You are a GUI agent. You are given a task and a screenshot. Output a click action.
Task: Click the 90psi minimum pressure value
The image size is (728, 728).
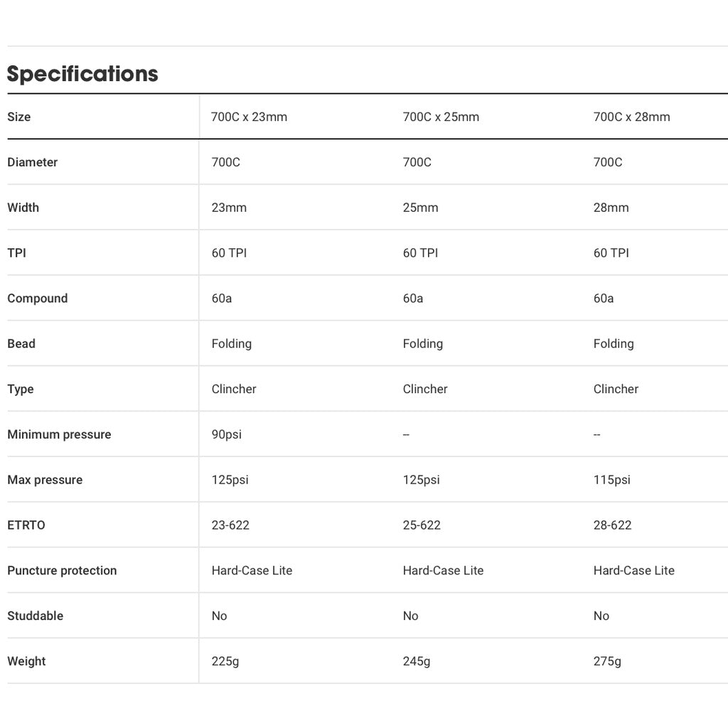click(x=227, y=434)
